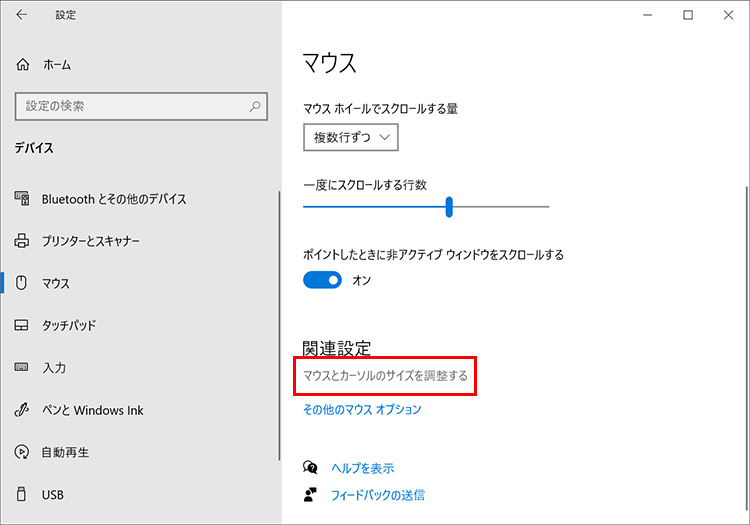Click the help chat bubble icon
This screenshot has height=525, width=750.
point(310,467)
